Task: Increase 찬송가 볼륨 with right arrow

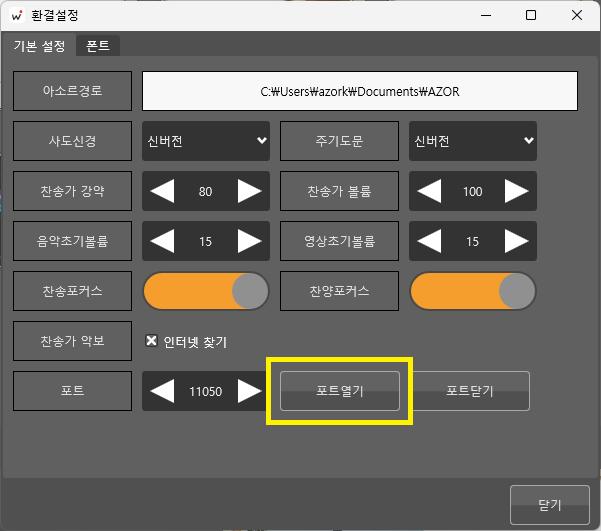Action: coord(516,191)
